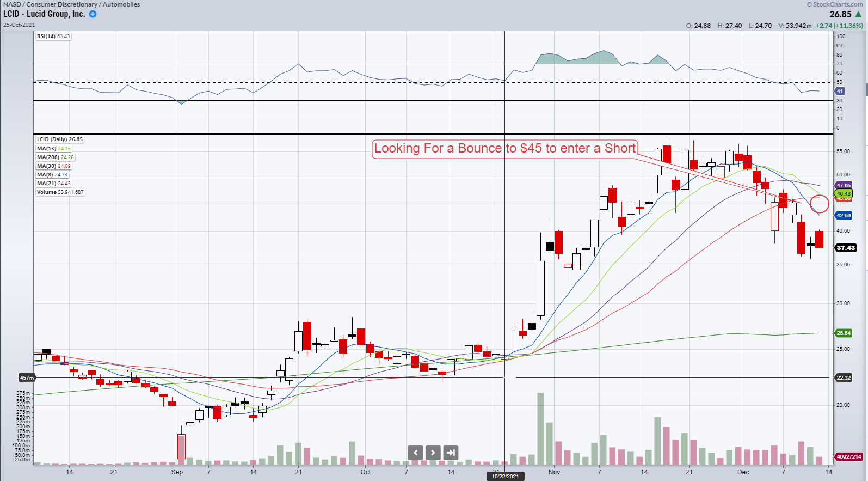Click the 22.32 crosshair price tag
The image size is (868, 481).
[x=844, y=378]
